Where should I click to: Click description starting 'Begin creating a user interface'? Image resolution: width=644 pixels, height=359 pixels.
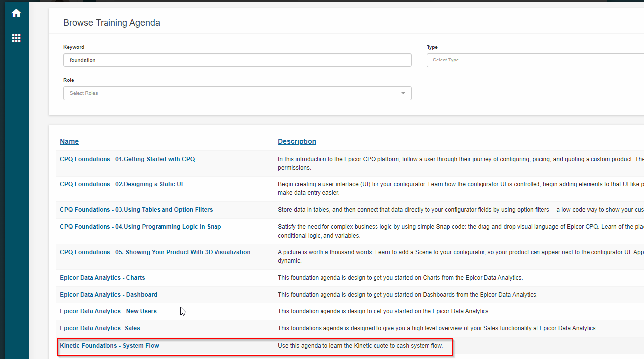pos(461,188)
